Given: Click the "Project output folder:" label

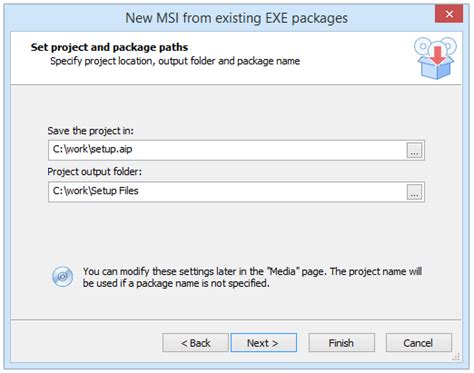Looking at the screenshot, I should pyautogui.click(x=94, y=172).
